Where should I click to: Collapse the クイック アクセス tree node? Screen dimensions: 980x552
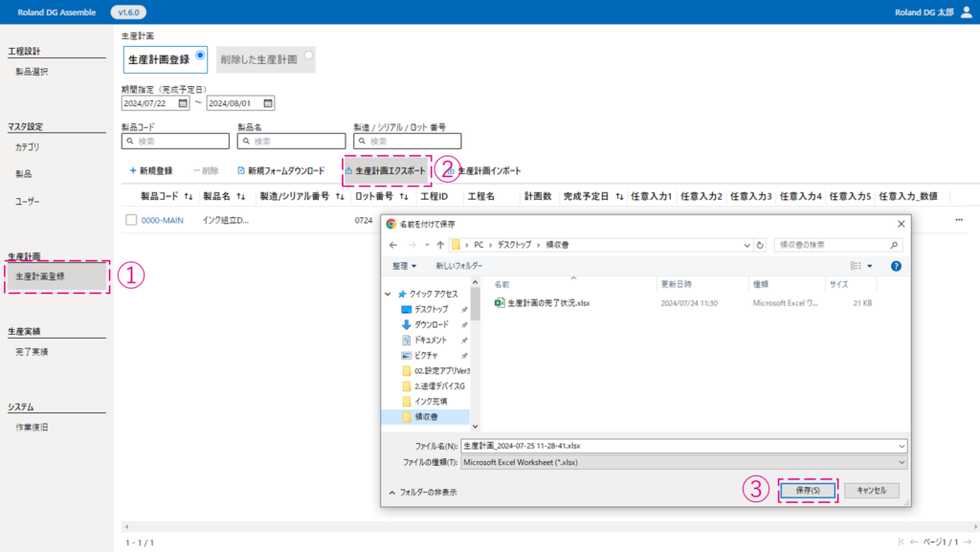pos(389,294)
